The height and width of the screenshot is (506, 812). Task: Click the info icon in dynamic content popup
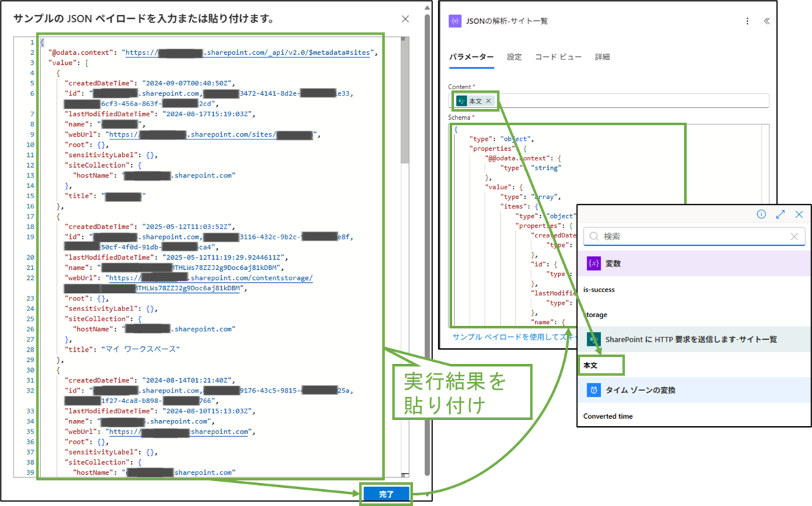[x=761, y=214]
